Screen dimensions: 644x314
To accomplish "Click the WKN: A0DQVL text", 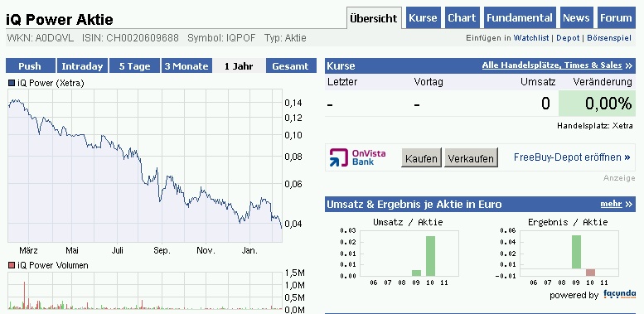I will [41, 39].
